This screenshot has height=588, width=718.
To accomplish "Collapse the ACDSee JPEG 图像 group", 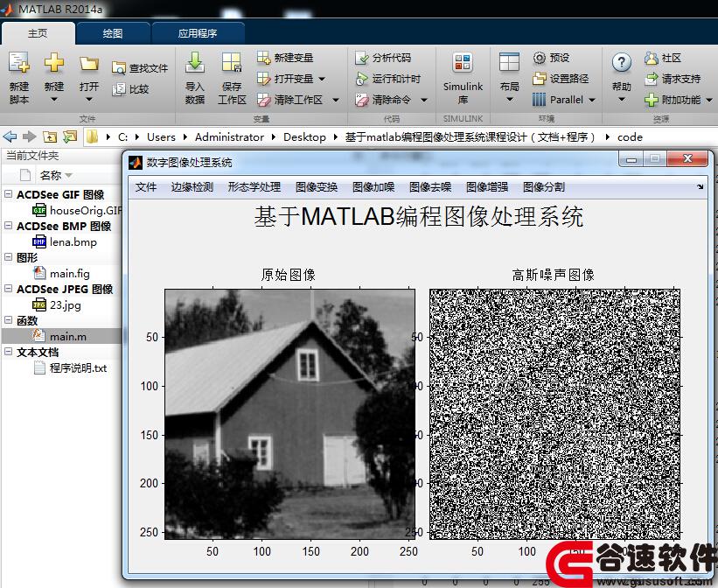I will click(8, 289).
